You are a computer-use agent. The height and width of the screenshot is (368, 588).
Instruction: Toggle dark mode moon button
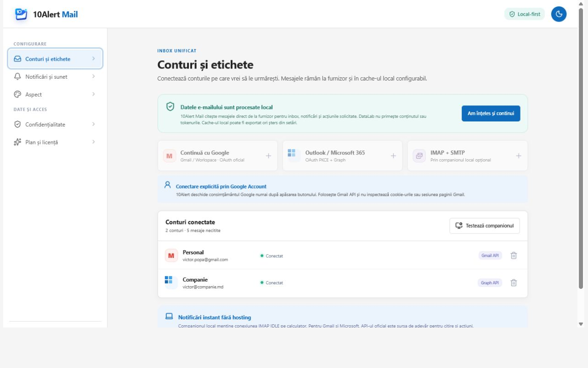coord(559,14)
